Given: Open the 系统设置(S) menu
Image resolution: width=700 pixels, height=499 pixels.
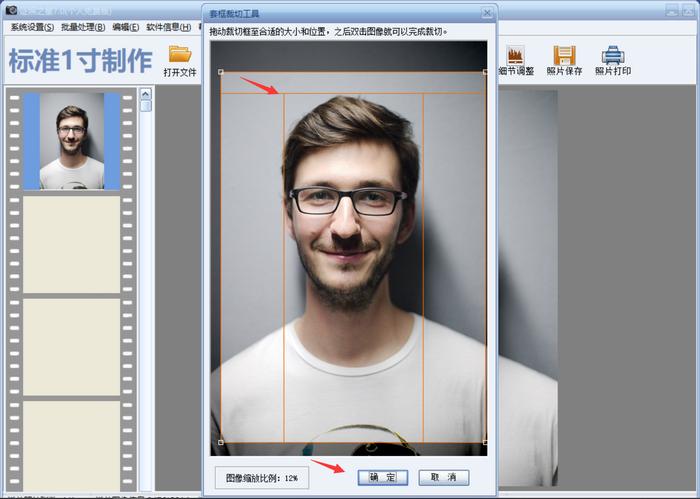Looking at the screenshot, I should pyautogui.click(x=32, y=27).
